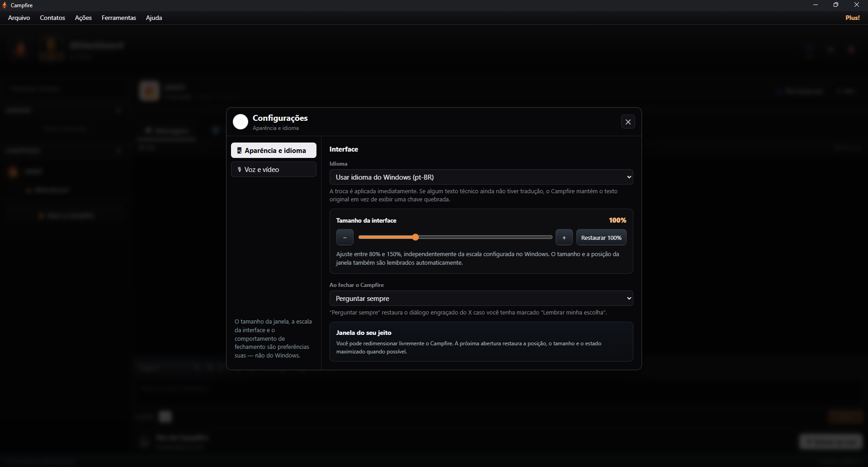Viewport: 868px width, 467px height.
Task: Click the Idioma field label
Action: [339, 164]
